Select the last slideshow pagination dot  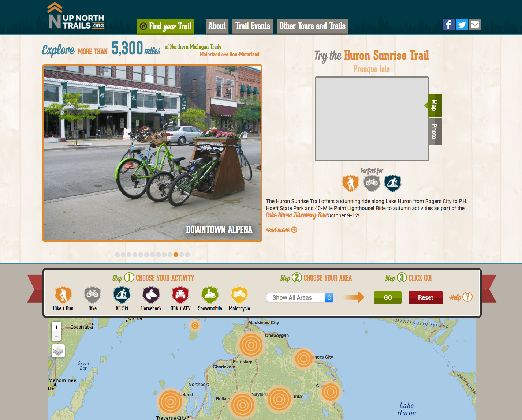pos(187,255)
